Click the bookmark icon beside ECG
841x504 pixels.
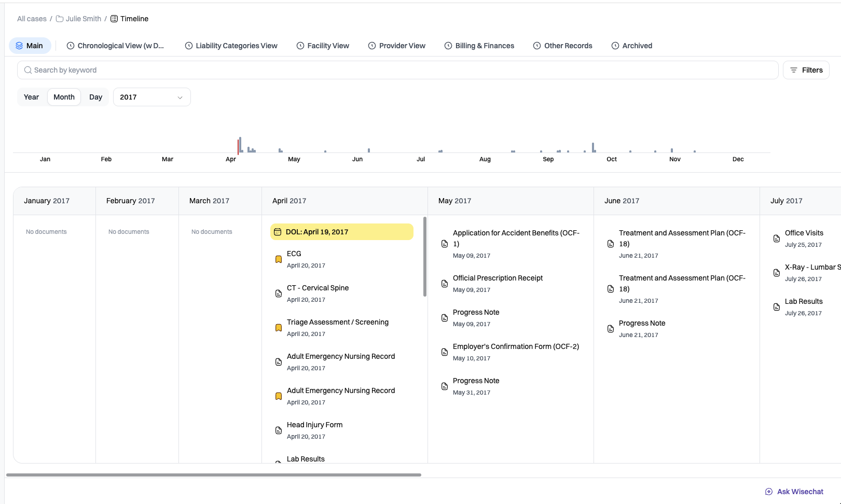[279, 259]
